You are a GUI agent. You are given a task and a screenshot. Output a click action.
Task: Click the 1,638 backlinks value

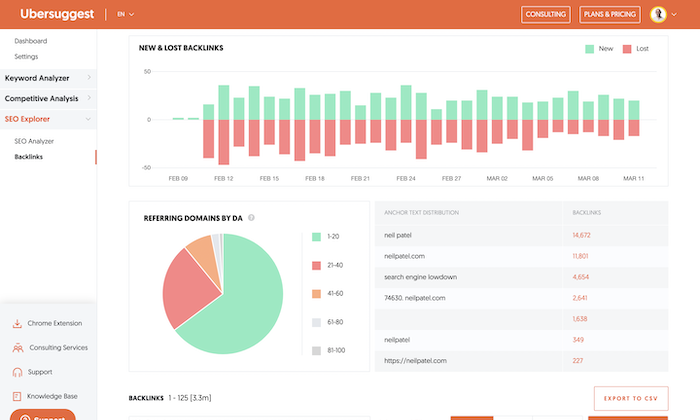(579, 319)
